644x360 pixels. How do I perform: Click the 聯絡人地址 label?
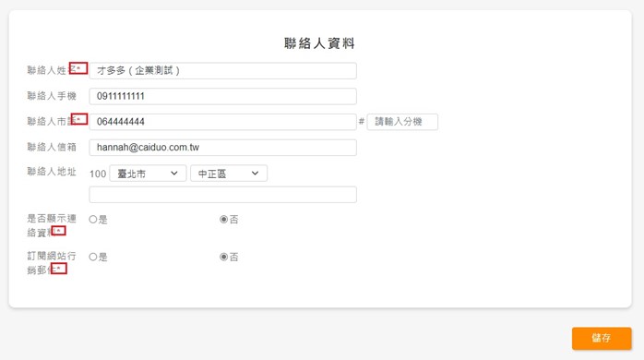(x=52, y=172)
